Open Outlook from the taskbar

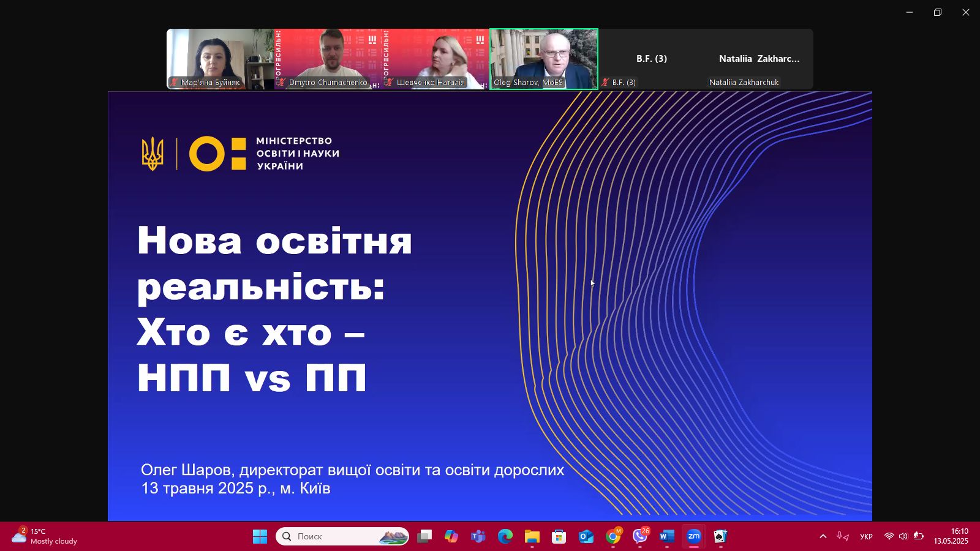coord(586,536)
